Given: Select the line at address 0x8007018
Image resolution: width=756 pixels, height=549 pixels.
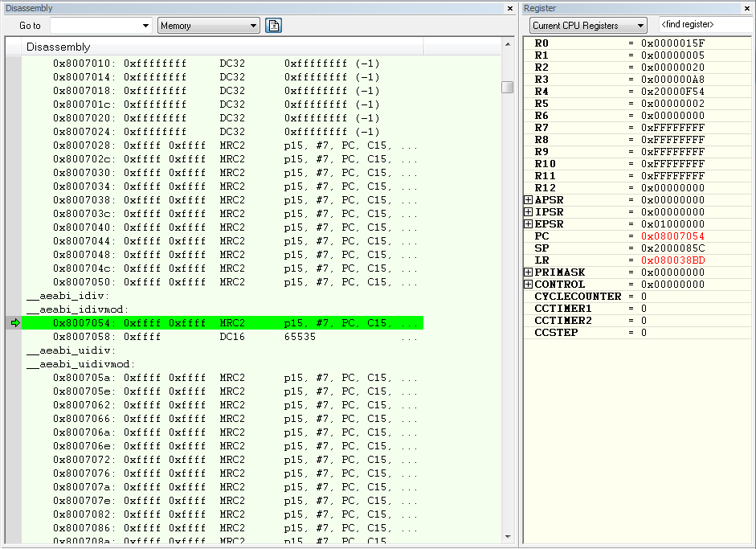Looking at the screenshot, I should pos(223,90).
